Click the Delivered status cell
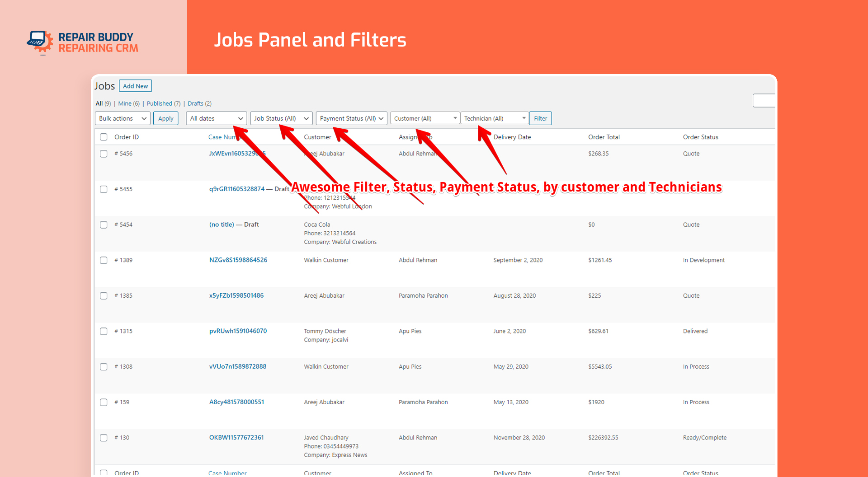 coord(695,331)
